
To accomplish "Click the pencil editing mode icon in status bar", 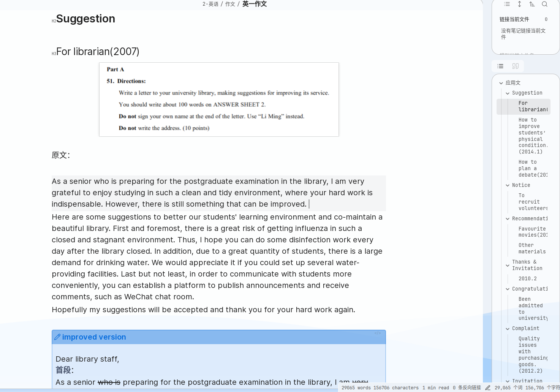I will [488, 388].
